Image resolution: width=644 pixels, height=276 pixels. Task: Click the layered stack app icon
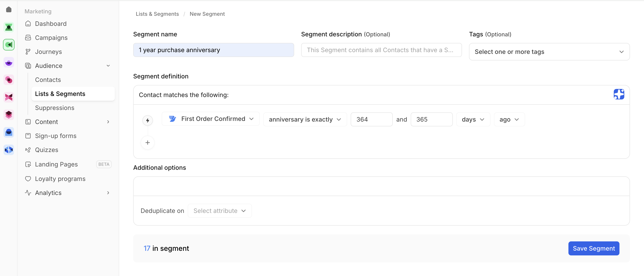[x=9, y=115]
